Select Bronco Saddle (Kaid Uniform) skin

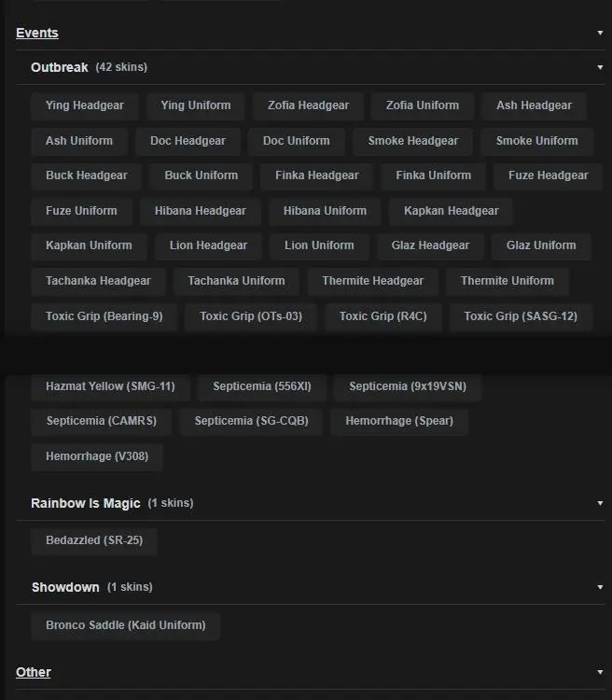tap(126, 625)
